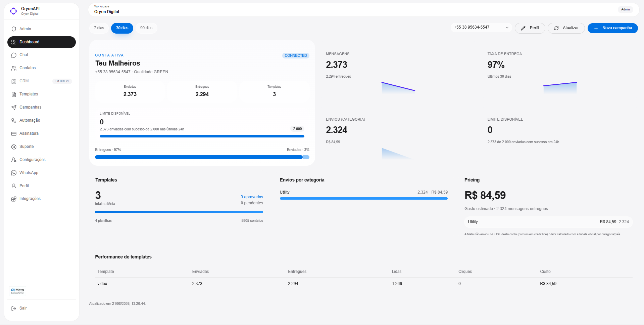Click the OryonAPI logo icon

pyautogui.click(x=13, y=11)
